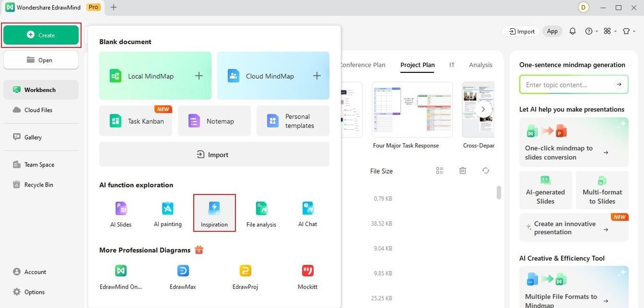Viewport: 644px width, 308px height.
Task: Click the Import button in the top toolbar
Action: pyautogui.click(x=521, y=31)
